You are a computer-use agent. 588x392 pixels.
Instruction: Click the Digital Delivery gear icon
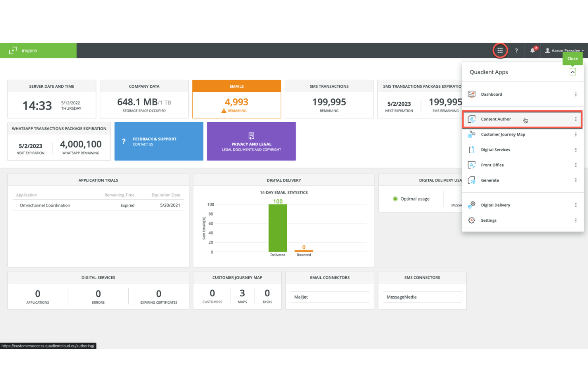pos(472,205)
